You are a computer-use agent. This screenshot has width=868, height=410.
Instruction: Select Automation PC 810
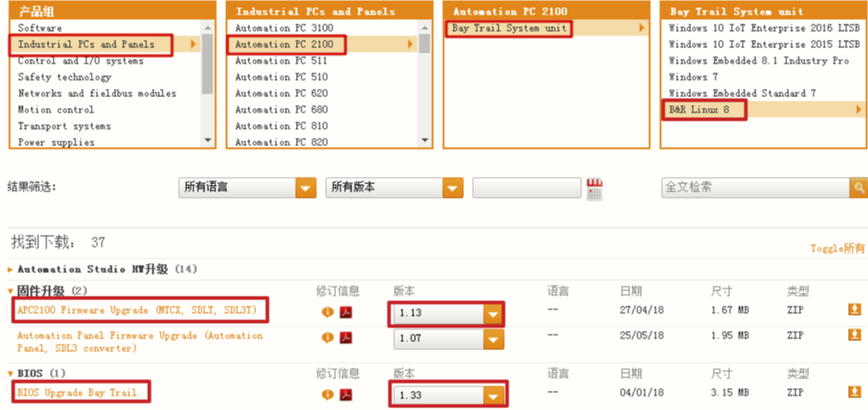point(281,126)
